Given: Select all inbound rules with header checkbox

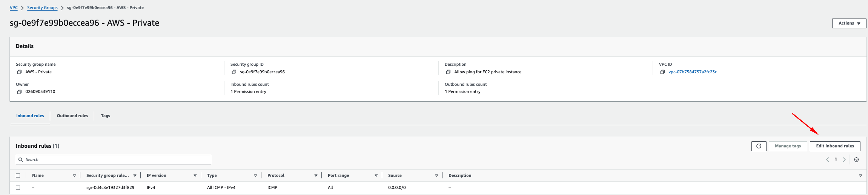Looking at the screenshot, I should pos(18,175).
